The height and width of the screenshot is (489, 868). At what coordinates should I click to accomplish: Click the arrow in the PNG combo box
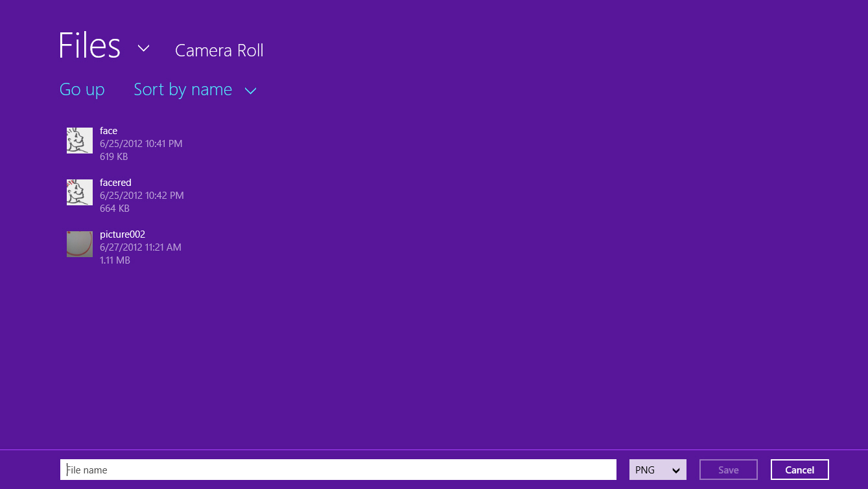point(676,470)
